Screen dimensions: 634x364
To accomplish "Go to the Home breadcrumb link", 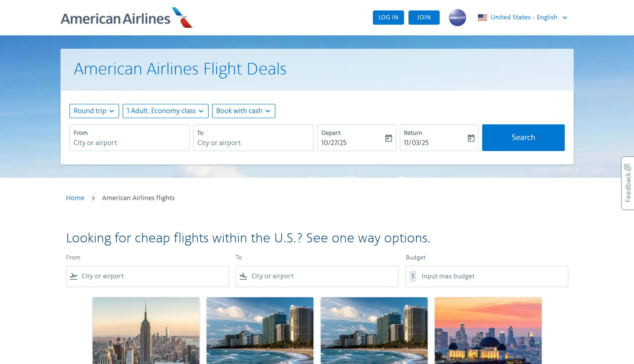I will click(x=75, y=198).
